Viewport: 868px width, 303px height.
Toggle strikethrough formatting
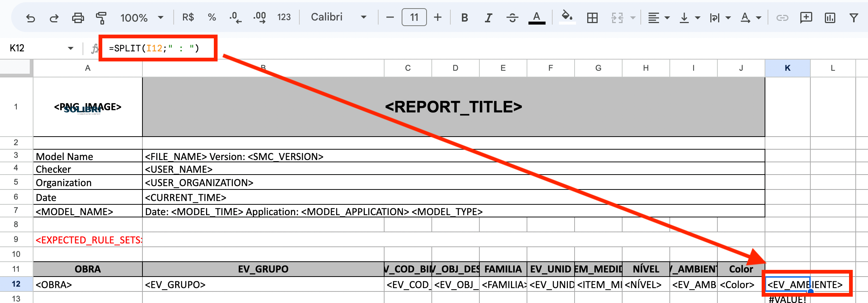coord(512,17)
